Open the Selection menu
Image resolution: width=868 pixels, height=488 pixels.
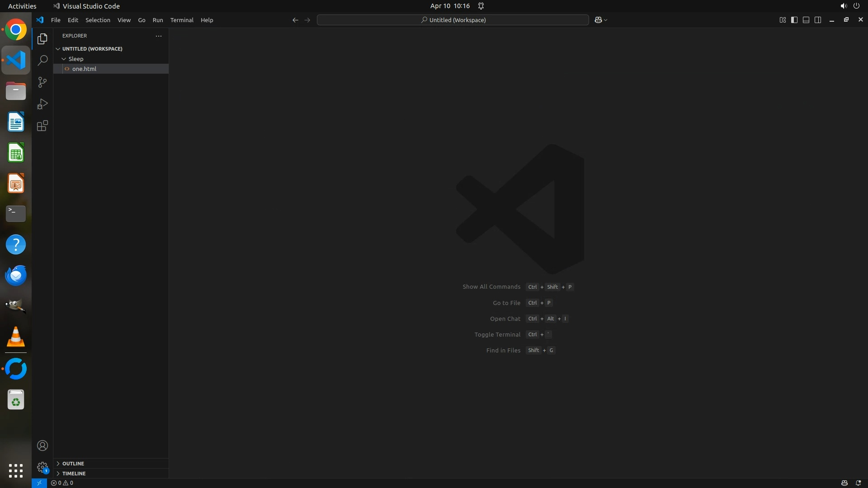98,20
